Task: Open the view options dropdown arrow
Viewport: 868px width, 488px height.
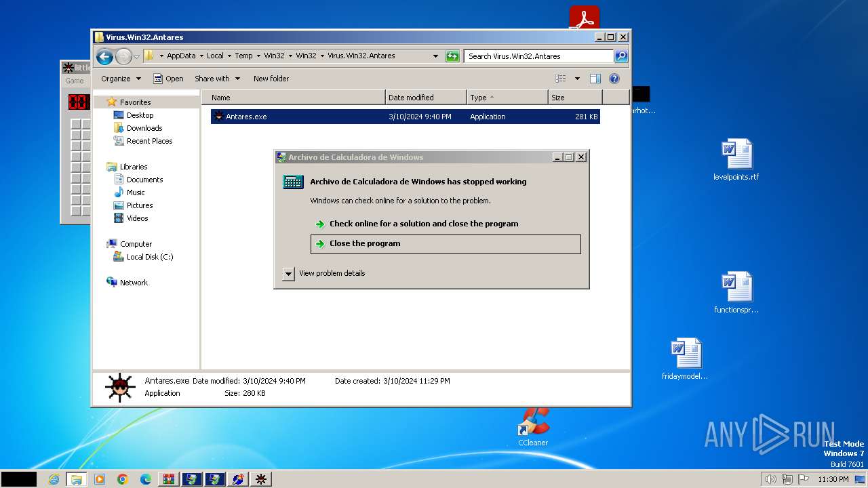Action: tap(577, 79)
